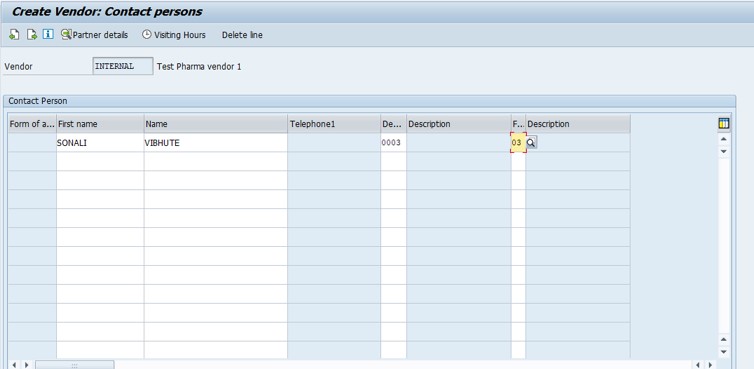This screenshot has height=369, width=754.
Task: Click the bottom scroll up arrow of table
Action: [x=724, y=340]
